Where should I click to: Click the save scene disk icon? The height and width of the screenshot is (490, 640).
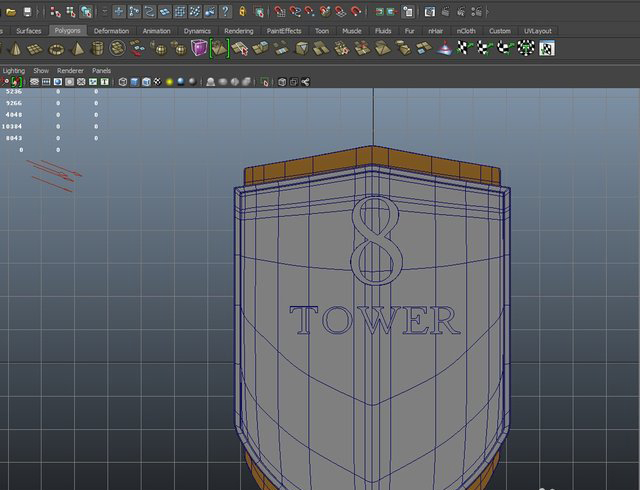[25, 12]
